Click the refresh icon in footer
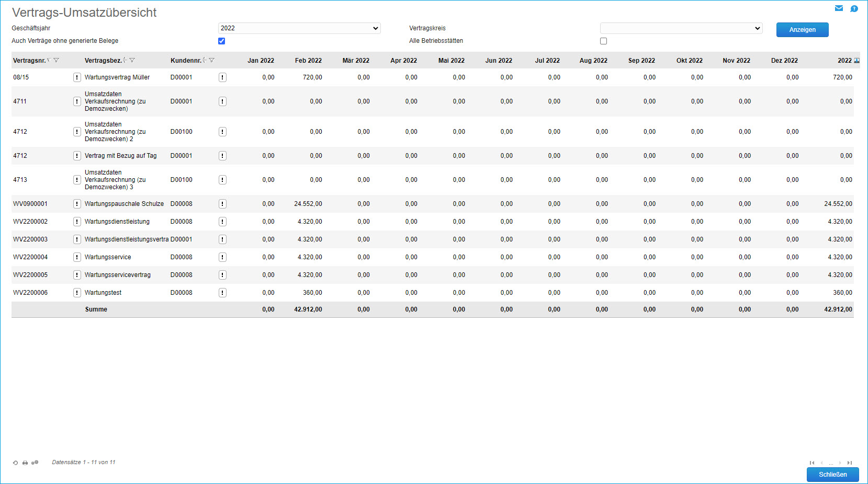The height and width of the screenshot is (484, 868). point(15,463)
